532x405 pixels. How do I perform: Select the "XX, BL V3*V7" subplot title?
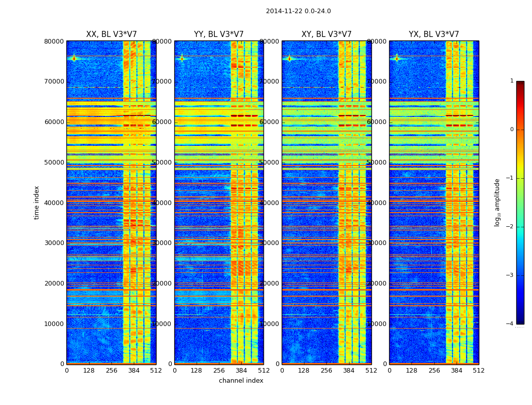pos(111,34)
